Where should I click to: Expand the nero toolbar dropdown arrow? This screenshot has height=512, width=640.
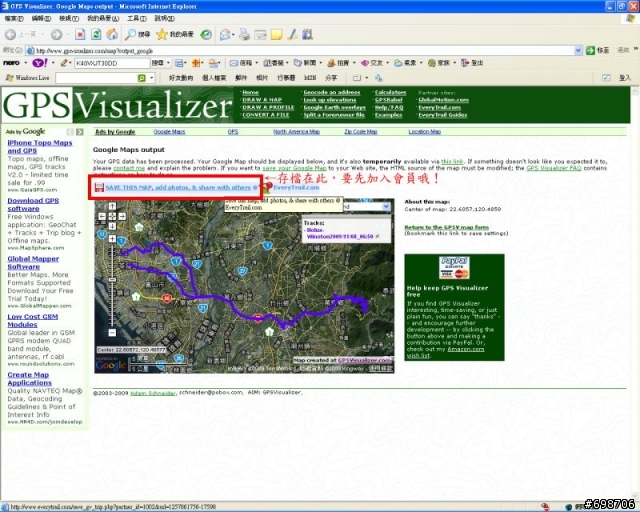tap(25, 63)
